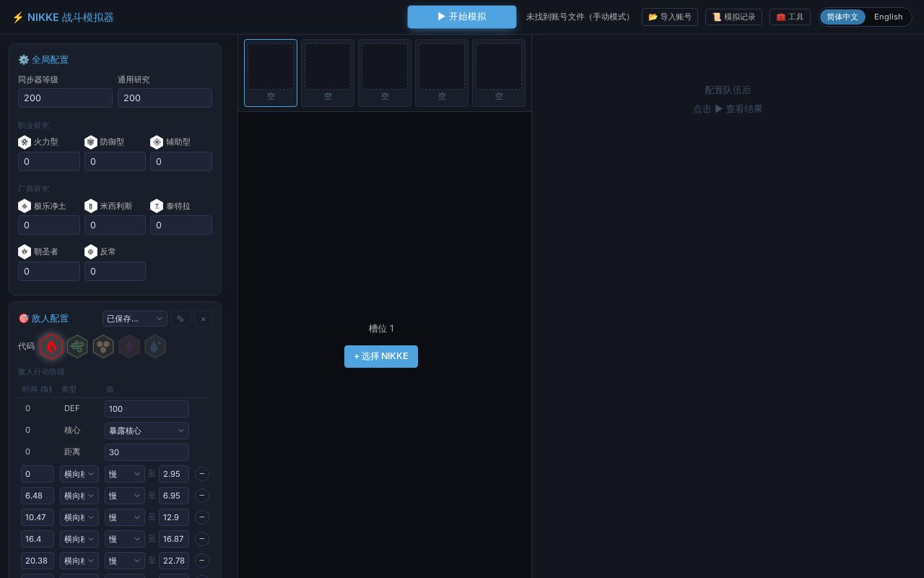The height and width of the screenshot is (578, 924).
Task: Open the 横向 type dropdown in the 10.47 row
Action: pos(79,517)
